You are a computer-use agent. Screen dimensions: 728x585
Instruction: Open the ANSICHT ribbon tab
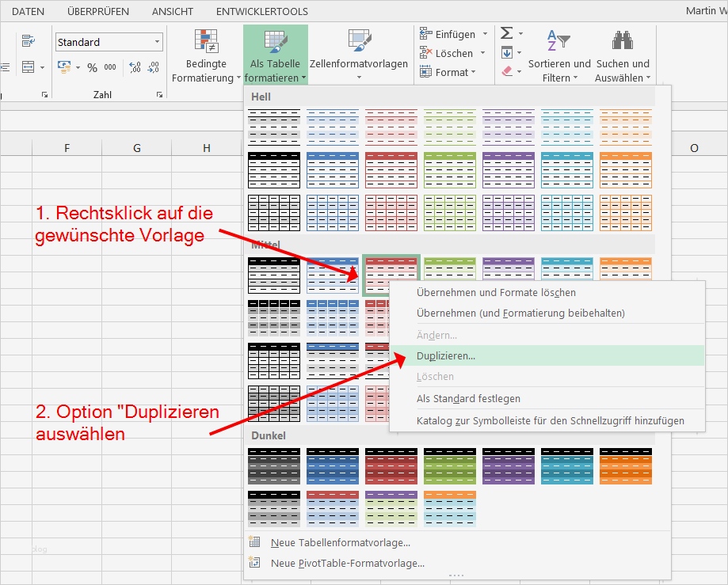point(171,11)
